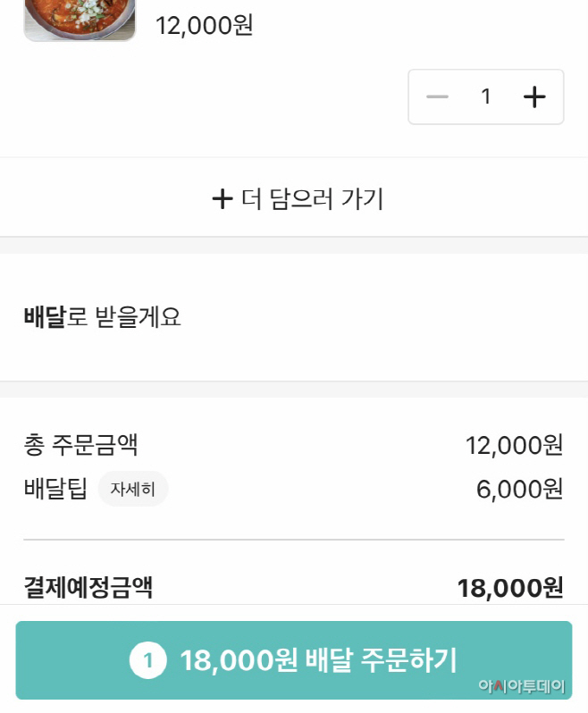Click the 6,000원 delivery tip amount
The width and height of the screenshot is (588, 713).
pyautogui.click(x=519, y=489)
